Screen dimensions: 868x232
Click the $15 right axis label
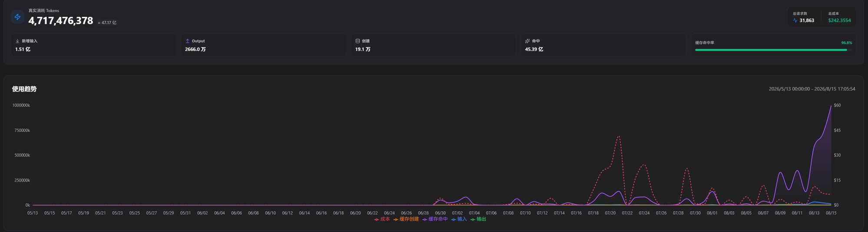pos(837,180)
